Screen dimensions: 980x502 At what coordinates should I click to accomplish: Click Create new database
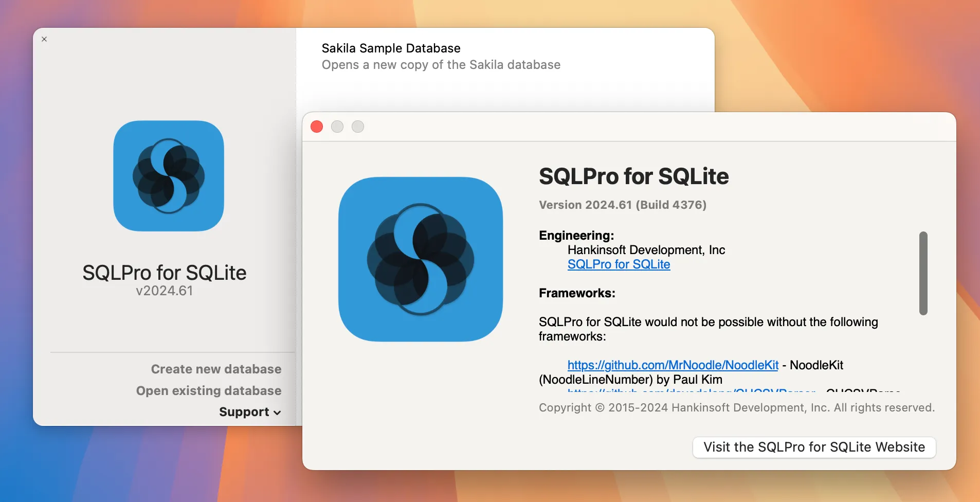tap(216, 369)
